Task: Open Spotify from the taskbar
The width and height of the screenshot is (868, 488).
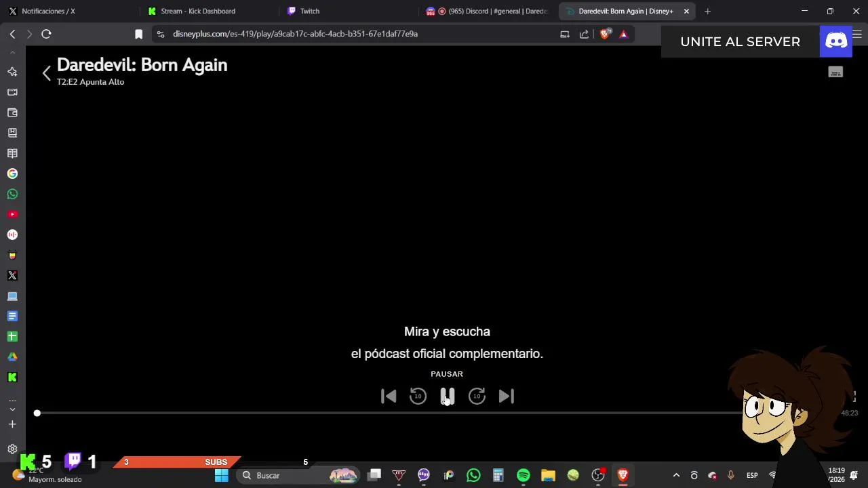Action: tap(524, 475)
